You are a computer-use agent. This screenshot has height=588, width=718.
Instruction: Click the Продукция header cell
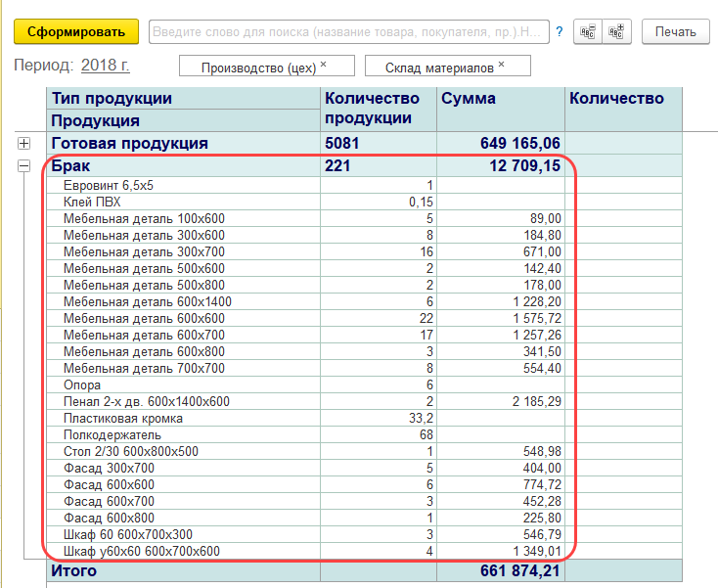point(183,121)
